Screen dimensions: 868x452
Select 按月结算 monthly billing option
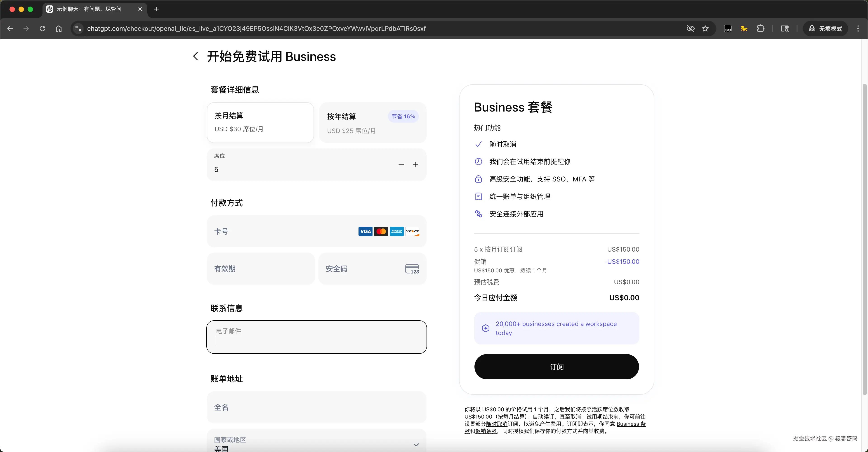click(x=260, y=122)
